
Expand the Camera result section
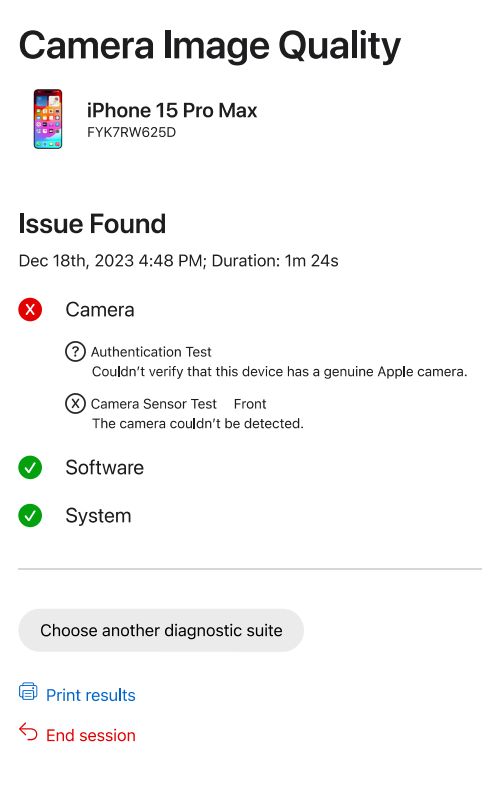coord(100,310)
